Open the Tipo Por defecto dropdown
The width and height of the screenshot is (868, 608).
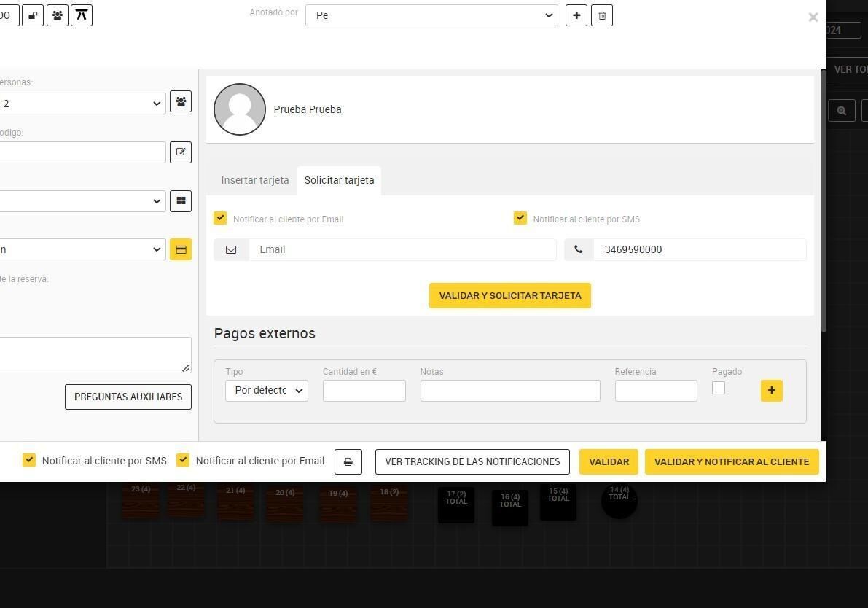(x=267, y=390)
